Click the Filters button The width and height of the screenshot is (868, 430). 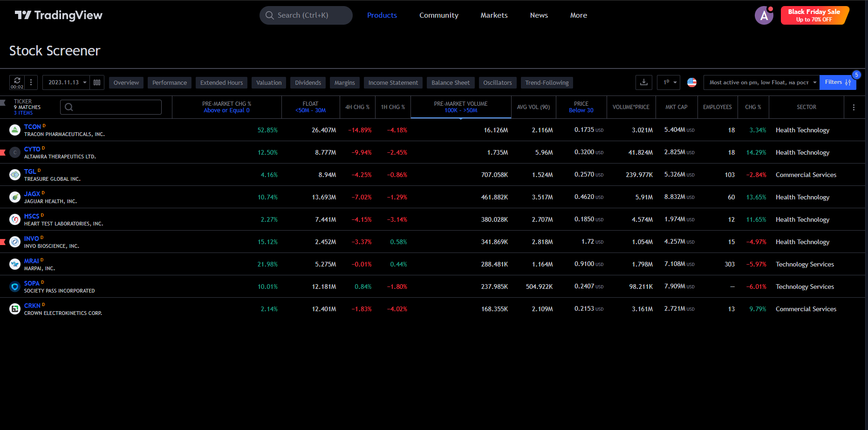click(838, 82)
